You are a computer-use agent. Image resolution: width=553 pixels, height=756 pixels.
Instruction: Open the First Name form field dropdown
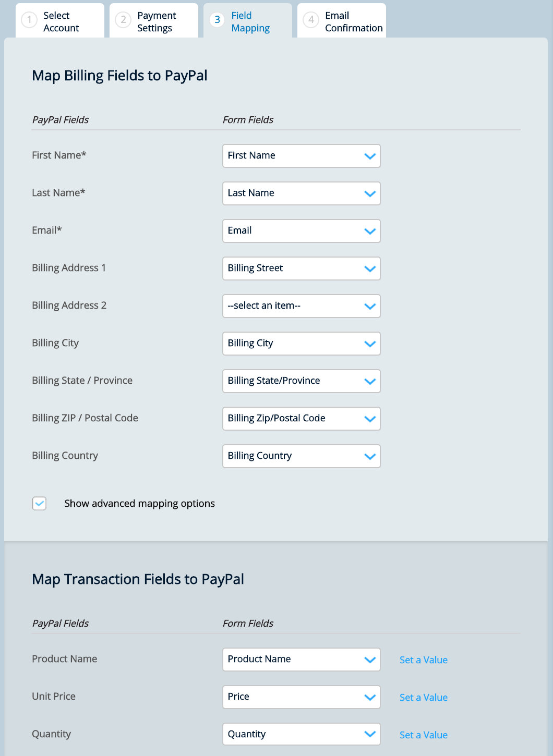click(301, 155)
